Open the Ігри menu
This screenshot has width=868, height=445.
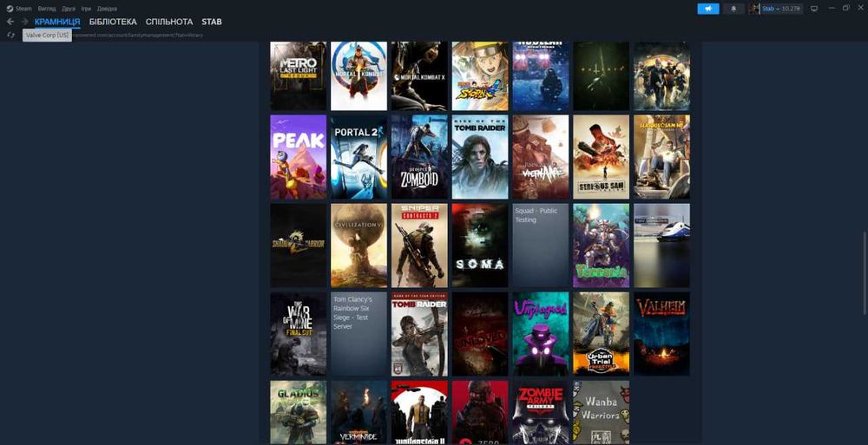tap(86, 9)
